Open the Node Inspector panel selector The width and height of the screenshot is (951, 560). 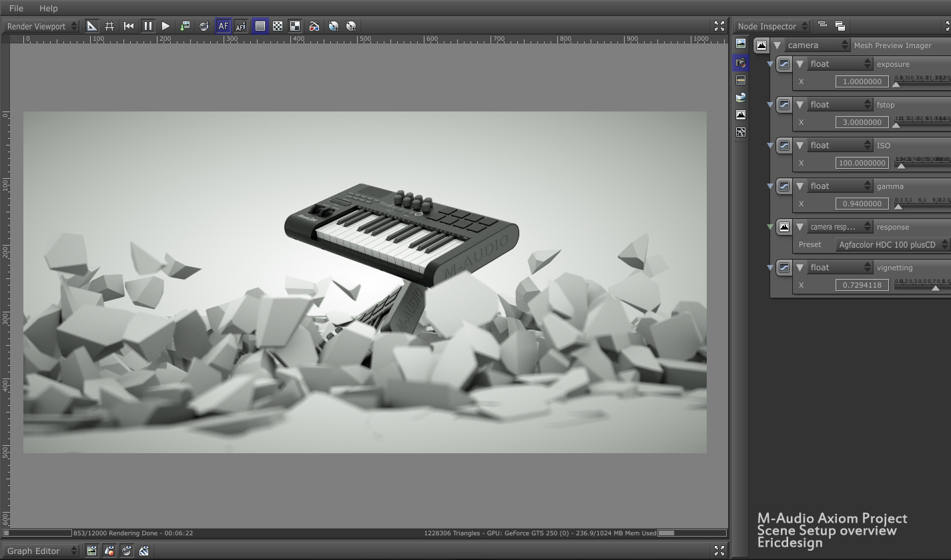[771, 26]
